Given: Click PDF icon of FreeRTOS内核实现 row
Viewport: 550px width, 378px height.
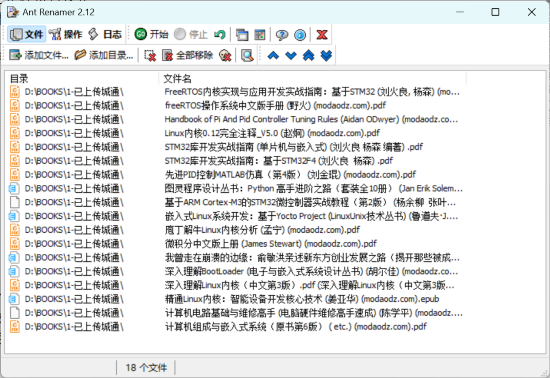Looking at the screenshot, I should 14,92.
